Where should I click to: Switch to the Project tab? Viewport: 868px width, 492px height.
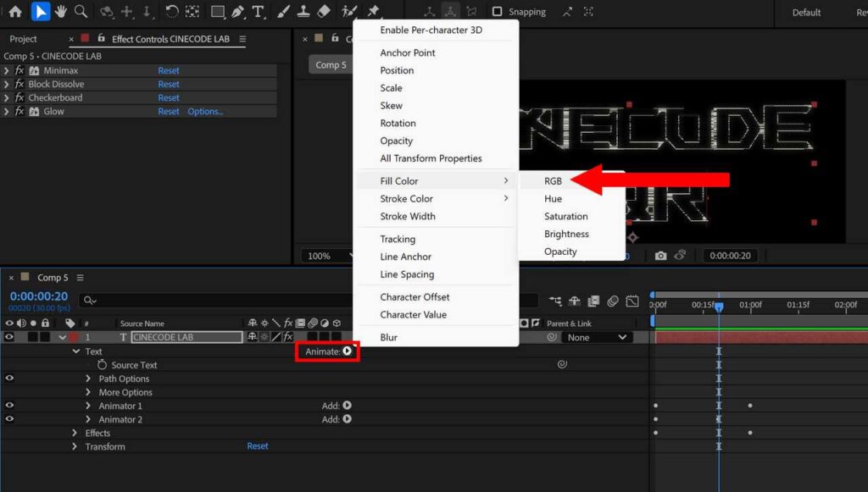click(23, 39)
